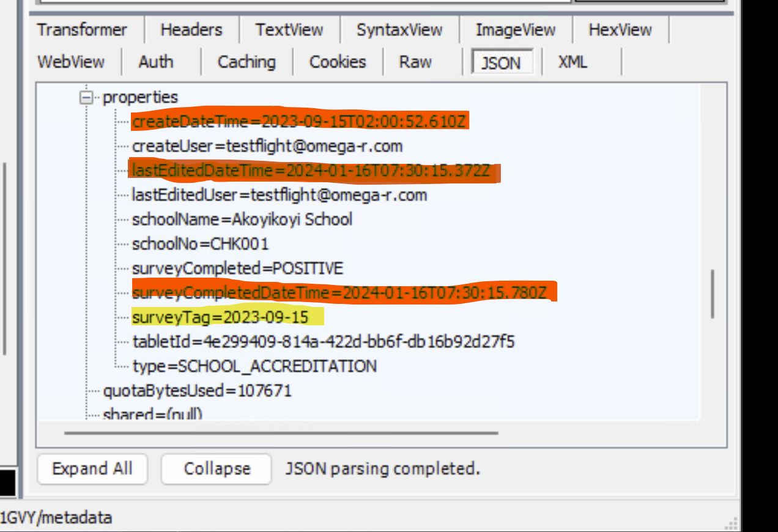Select the TextView tab
This screenshot has height=532, width=778.
[289, 30]
